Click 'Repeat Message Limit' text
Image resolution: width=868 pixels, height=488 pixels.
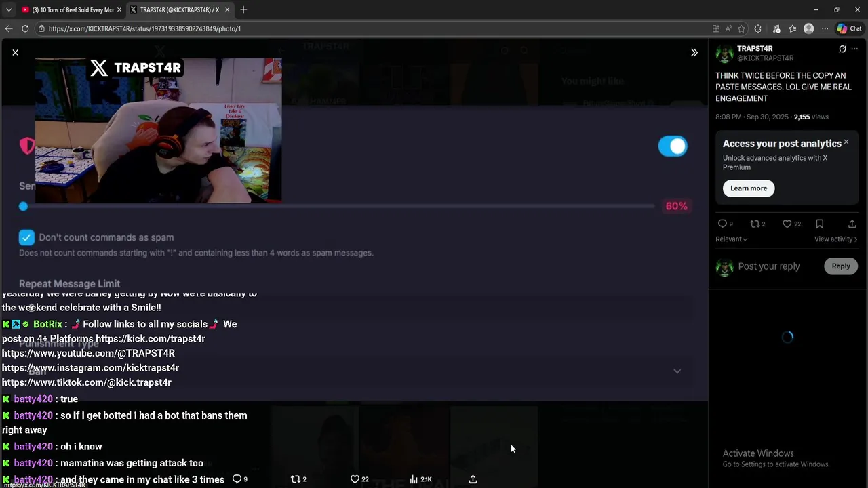click(69, 283)
